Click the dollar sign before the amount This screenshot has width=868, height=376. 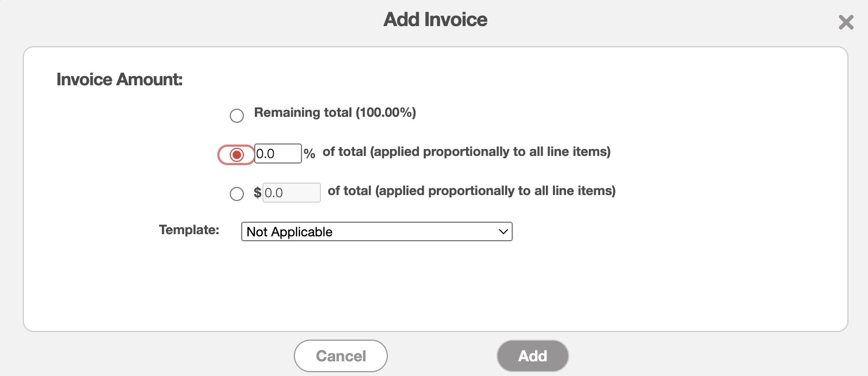pyautogui.click(x=257, y=193)
